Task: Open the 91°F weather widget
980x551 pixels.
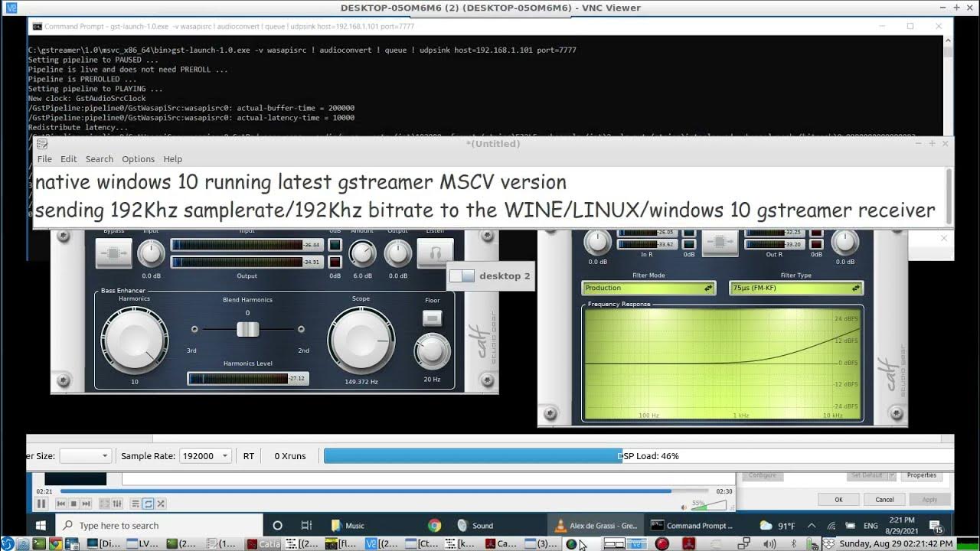Action: coord(777,526)
